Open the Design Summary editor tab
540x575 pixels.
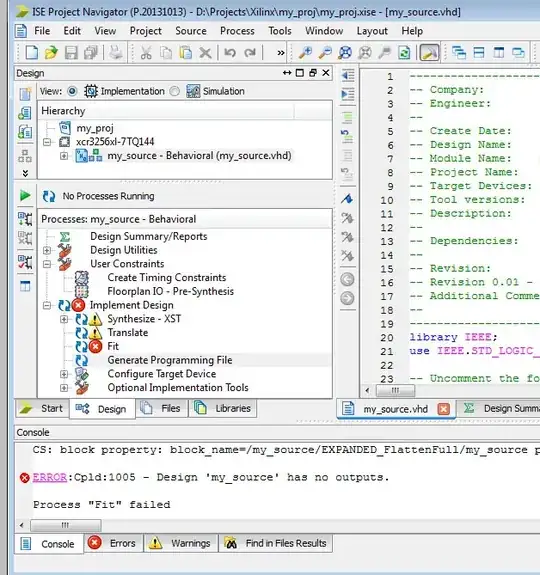tap(500, 408)
